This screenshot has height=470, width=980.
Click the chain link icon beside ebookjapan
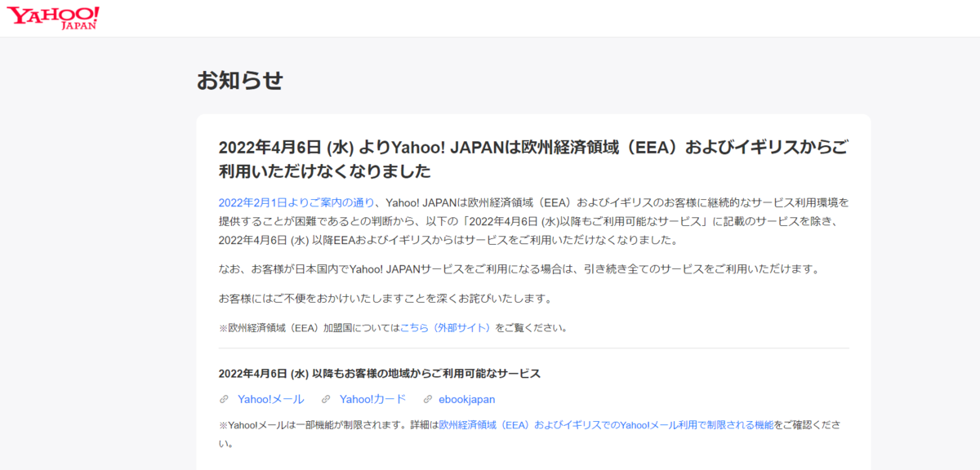click(427, 399)
